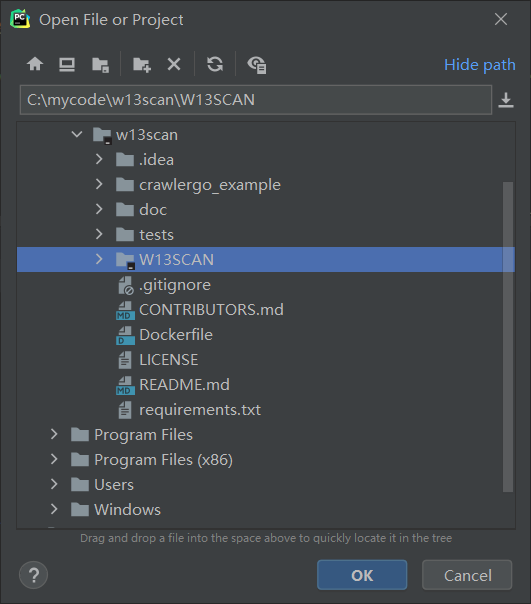Click the path input field
This screenshot has height=604, width=531.
pyautogui.click(x=256, y=100)
